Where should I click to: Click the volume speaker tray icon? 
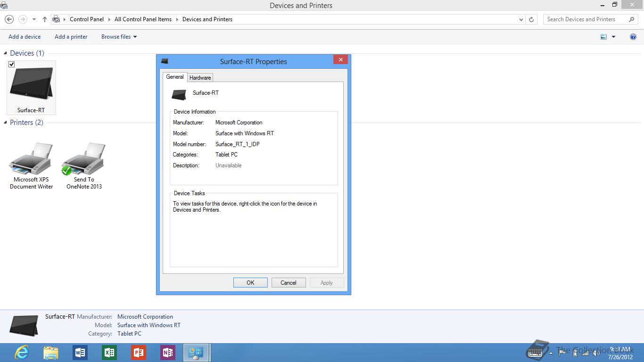(x=596, y=353)
